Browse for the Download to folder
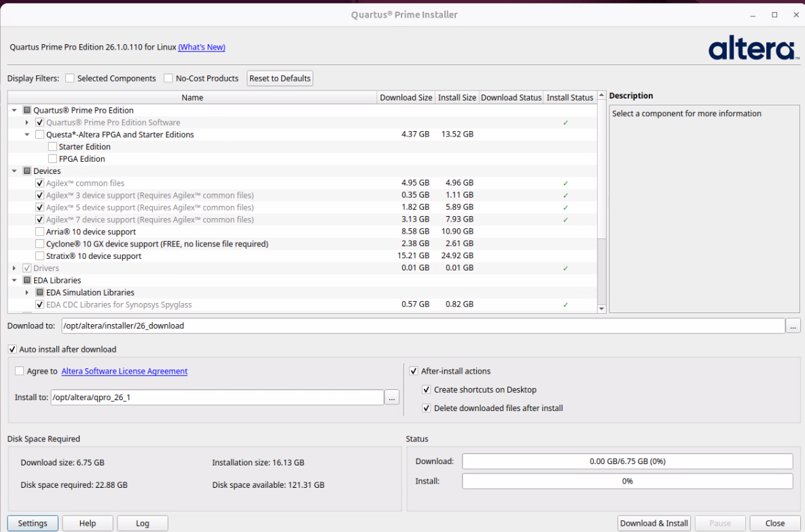Screen dimensions: 805x532 [793, 326]
